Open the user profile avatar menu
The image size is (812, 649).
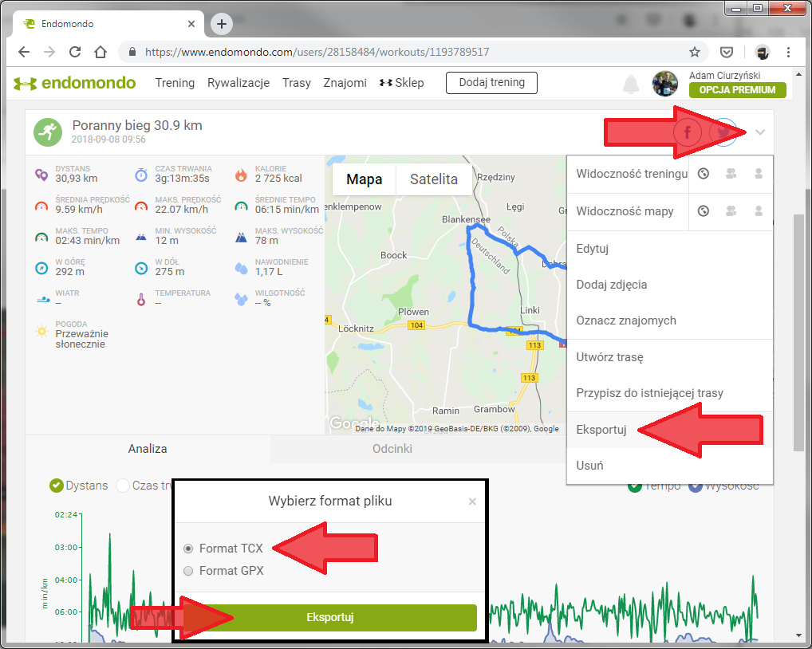click(x=664, y=83)
